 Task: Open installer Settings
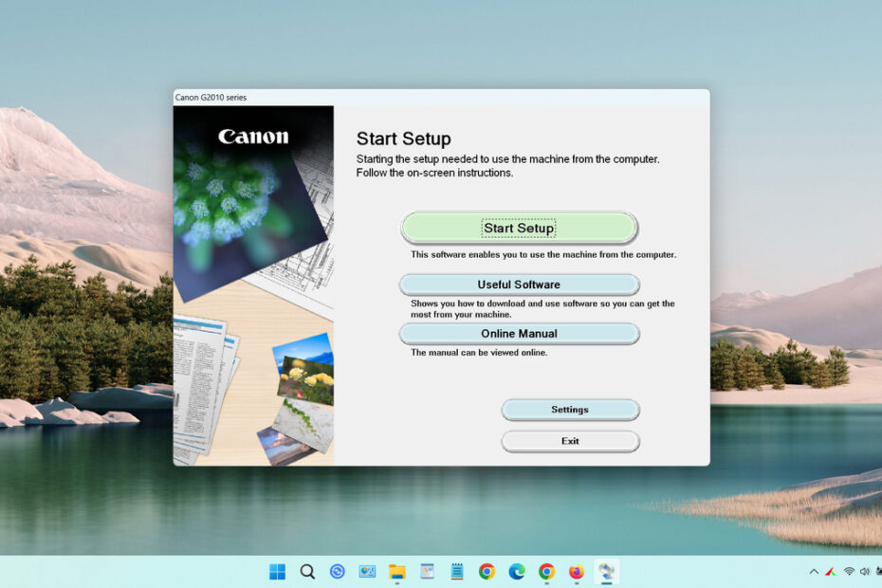point(570,410)
